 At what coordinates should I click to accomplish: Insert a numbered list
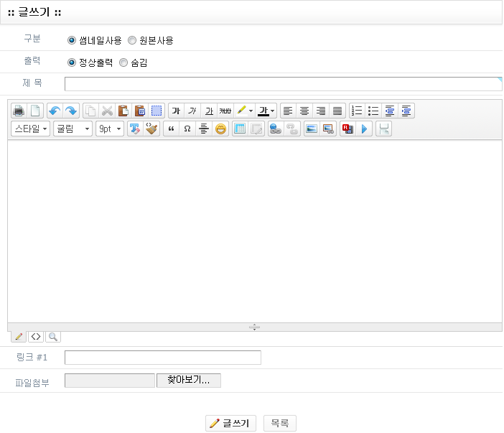356,111
